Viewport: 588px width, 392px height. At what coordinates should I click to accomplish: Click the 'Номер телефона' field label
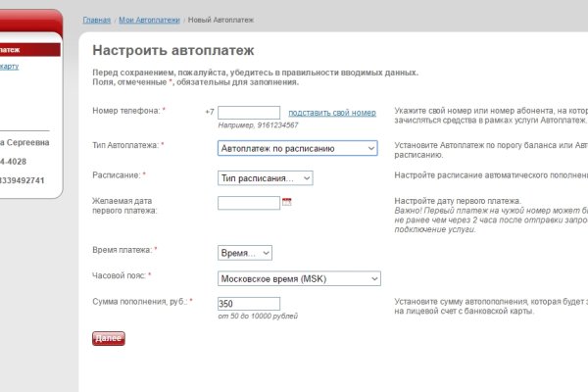coord(126,111)
